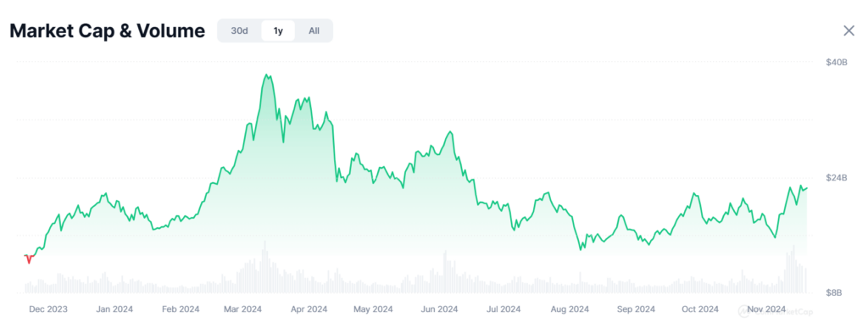Image resolution: width=868 pixels, height=328 pixels.
Task: Click the red dip at chart start
Action: (29, 259)
